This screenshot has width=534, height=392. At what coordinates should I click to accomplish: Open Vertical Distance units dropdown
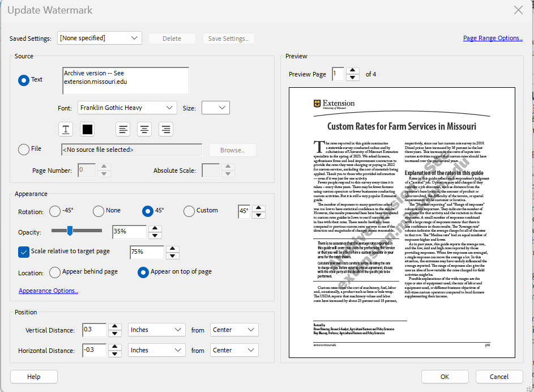pos(156,330)
